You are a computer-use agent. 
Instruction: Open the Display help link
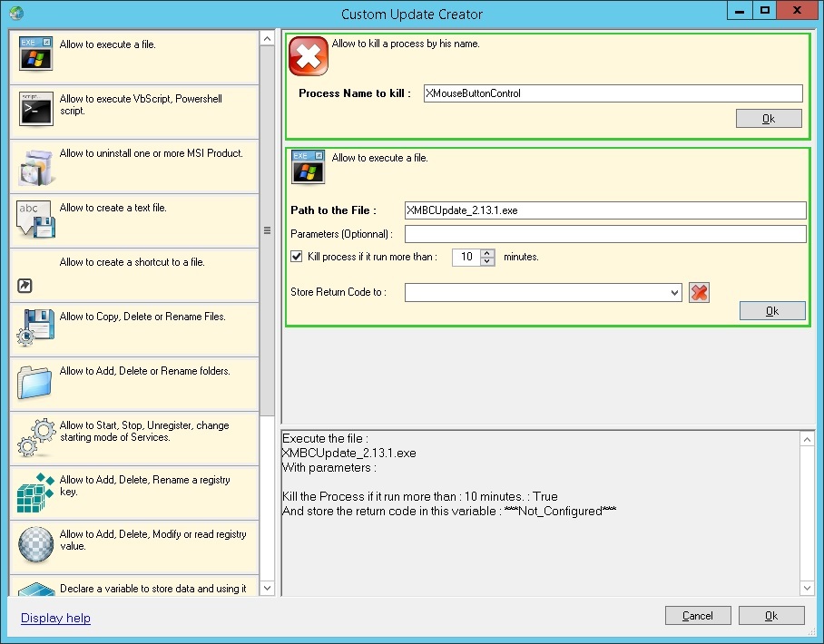coord(55,619)
